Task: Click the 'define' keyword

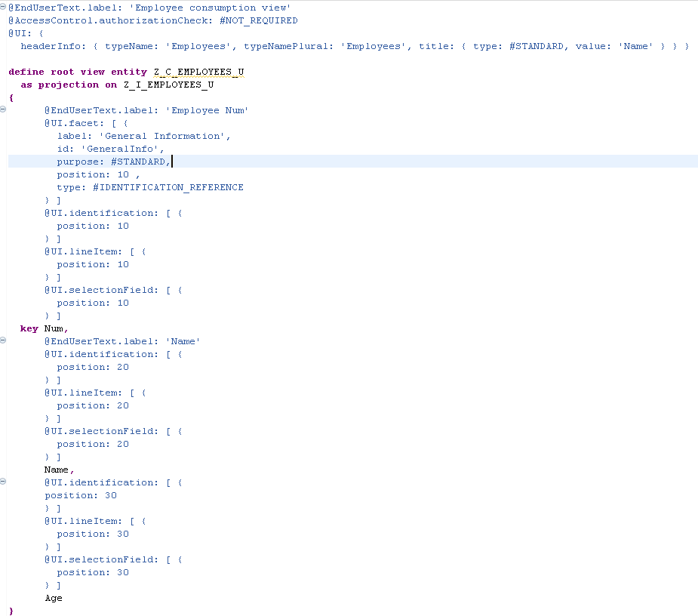Action: pos(26,72)
